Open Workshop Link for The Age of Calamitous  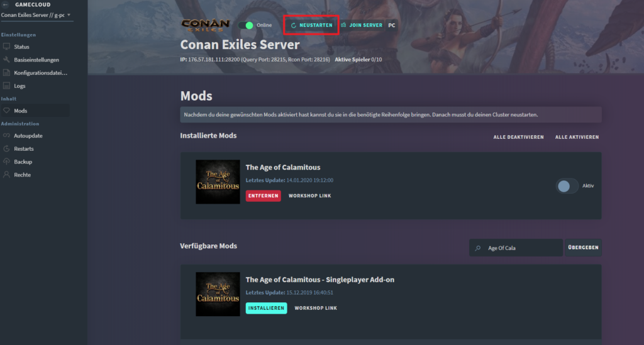(x=309, y=195)
